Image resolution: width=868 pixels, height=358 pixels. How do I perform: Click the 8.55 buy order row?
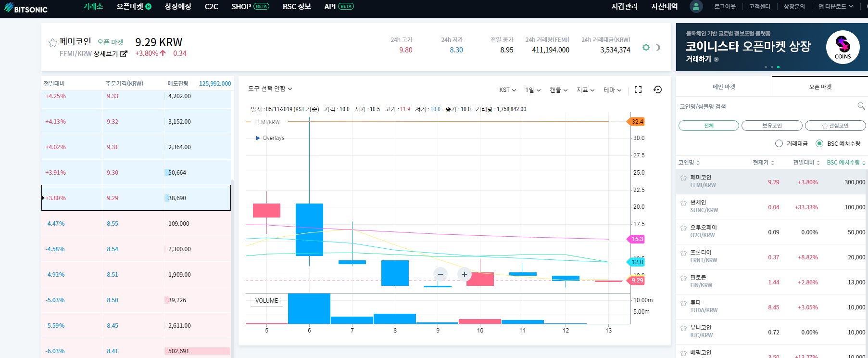click(136, 224)
